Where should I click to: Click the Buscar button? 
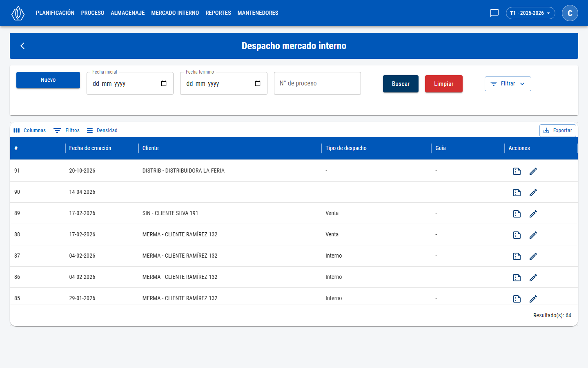401,84
